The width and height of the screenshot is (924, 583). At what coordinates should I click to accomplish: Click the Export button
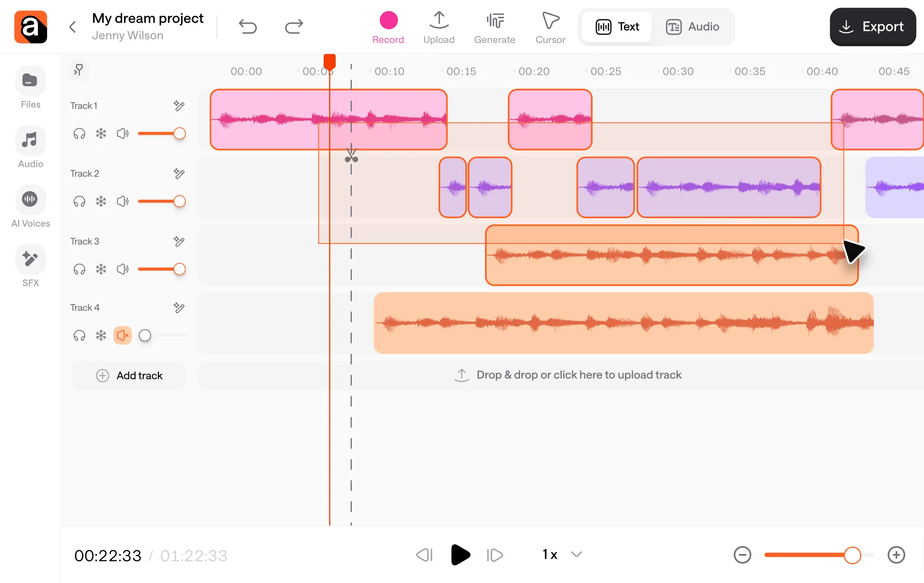pos(872,27)
